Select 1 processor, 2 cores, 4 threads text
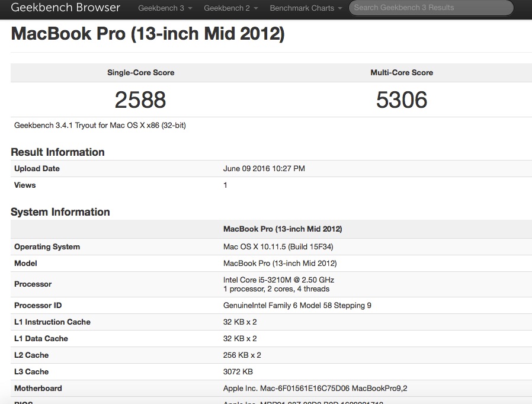532x404 pixels. pyautogui.click(x=276, y=289)
